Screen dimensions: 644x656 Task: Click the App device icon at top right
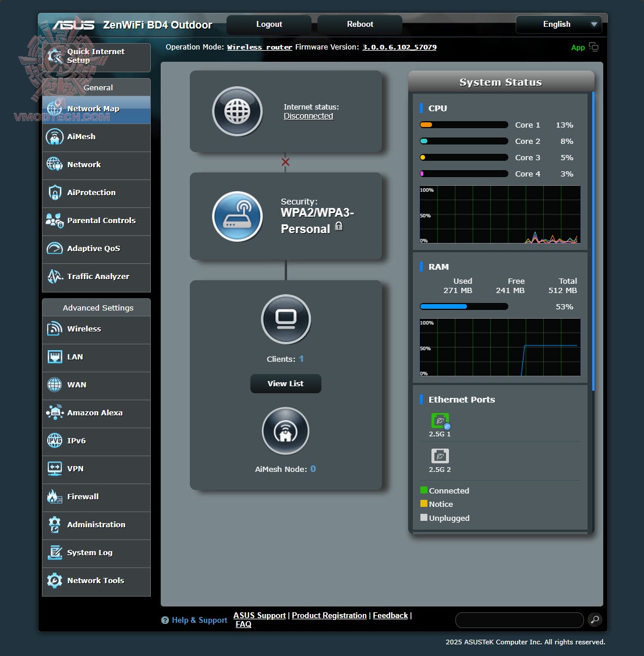click(x=593, y=47)
